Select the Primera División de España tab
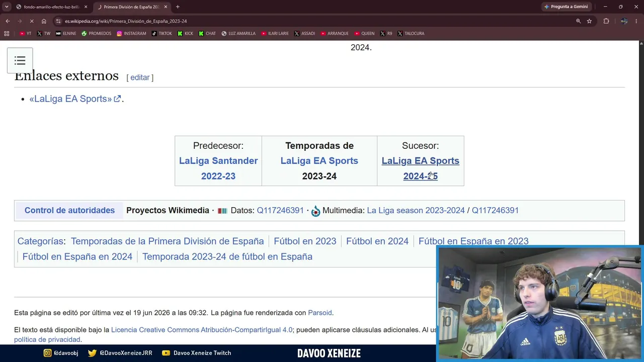 point(132,7)
